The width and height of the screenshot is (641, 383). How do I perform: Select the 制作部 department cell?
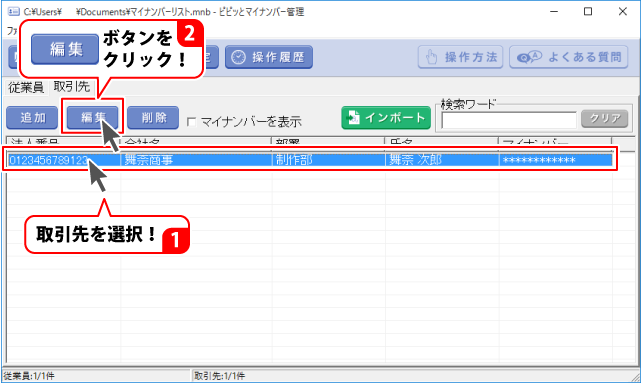pos(329,160)
